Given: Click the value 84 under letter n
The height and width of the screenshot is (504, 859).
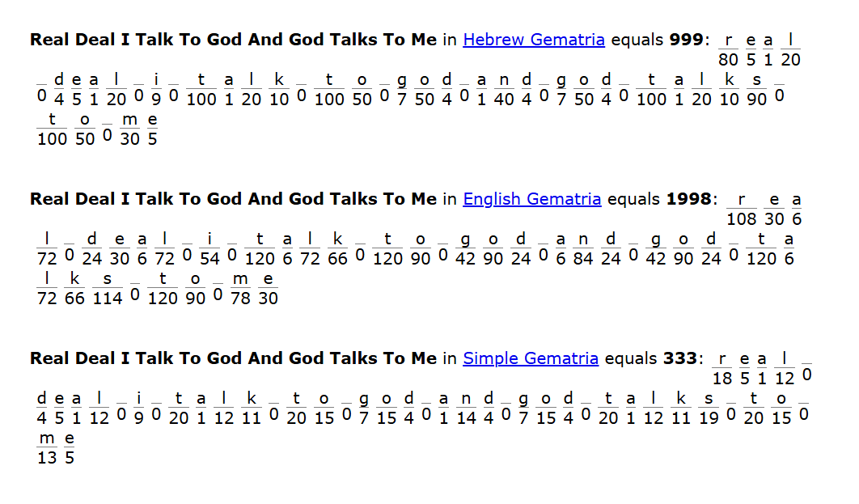Looking at the screenshot, I should click(x=583, y=259).
